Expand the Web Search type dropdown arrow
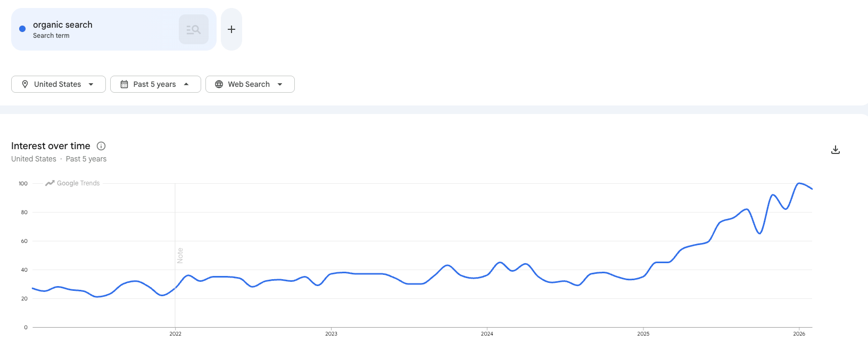The image size is (868, 358). [x=280, y=84]
